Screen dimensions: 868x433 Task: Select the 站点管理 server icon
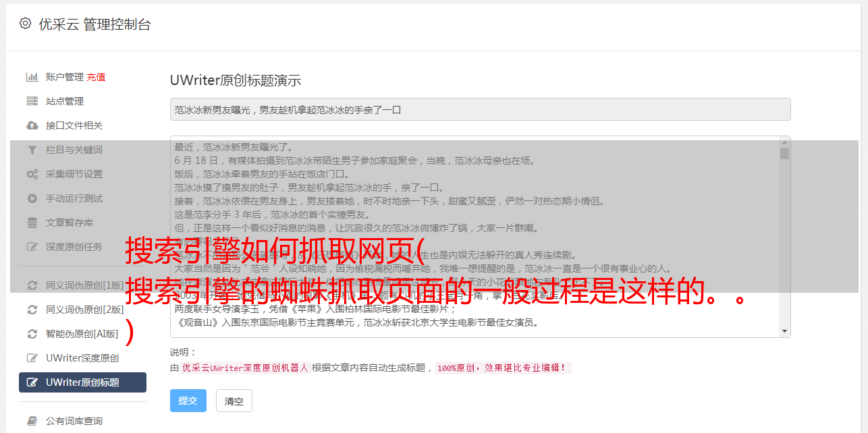(x=32, y=101)
